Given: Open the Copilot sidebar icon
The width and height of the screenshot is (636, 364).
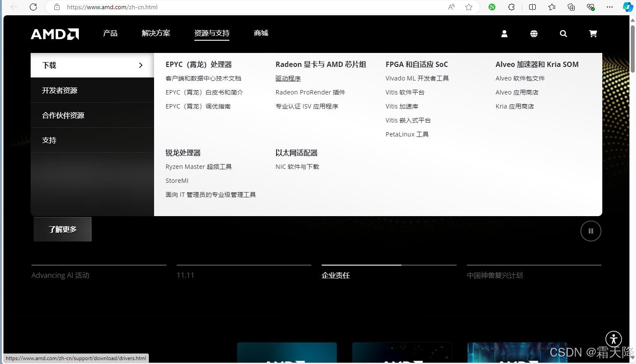Looking at the screenshot, I should pyautogui.click(x=628, y=7).
